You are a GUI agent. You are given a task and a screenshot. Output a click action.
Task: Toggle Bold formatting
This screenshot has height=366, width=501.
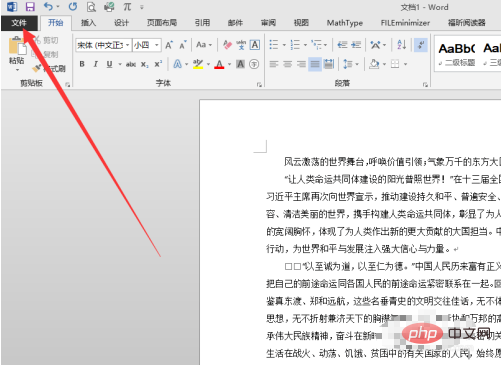click(x=82, y=64)
